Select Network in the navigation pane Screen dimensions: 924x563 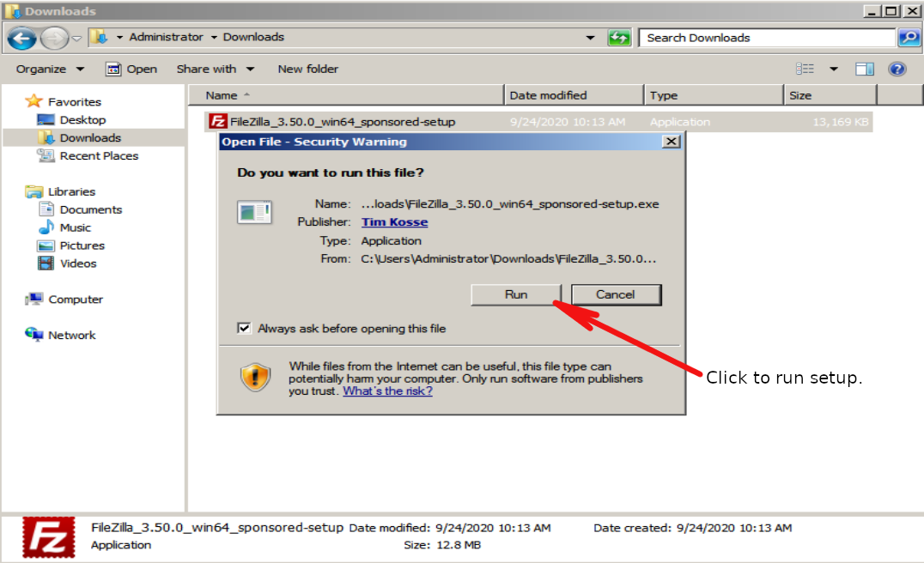[71, 335]
